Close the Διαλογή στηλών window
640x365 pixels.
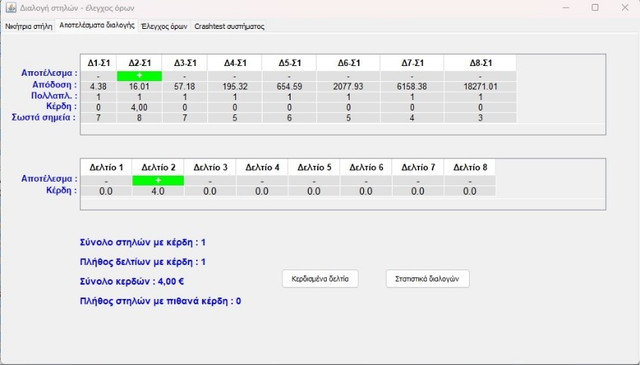[625, 8]
